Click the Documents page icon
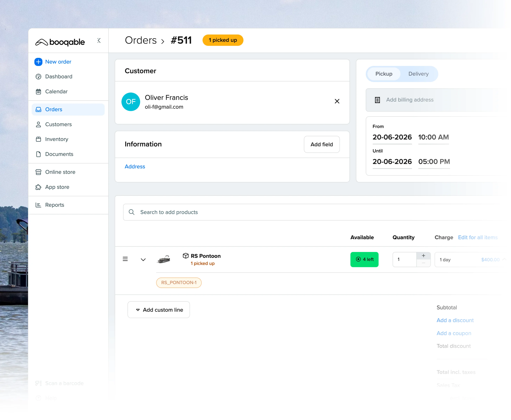Screen dimensions: 511x420 tap(38, 154)
